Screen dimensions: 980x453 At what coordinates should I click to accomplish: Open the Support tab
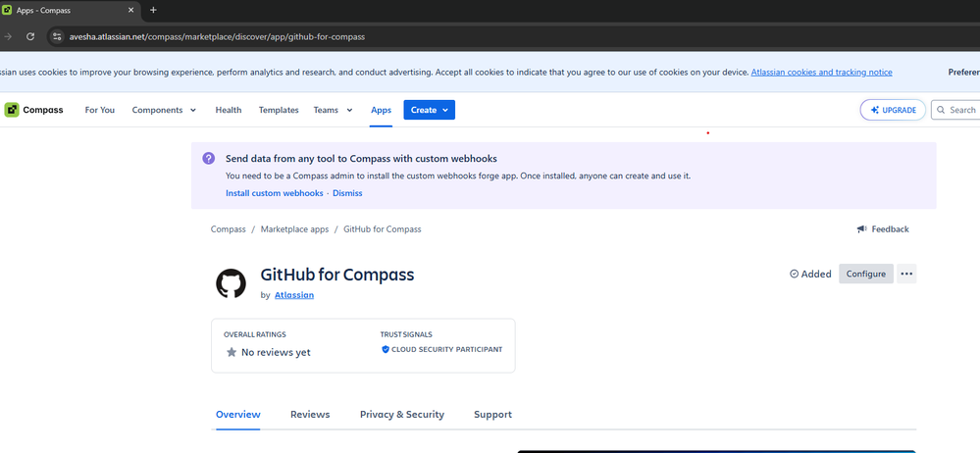pyautogui.click(x=492, y=414)
